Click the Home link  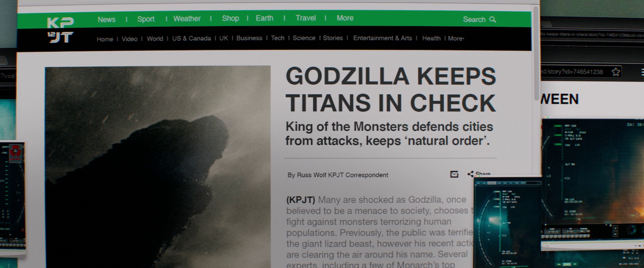(x=105, y=39)
